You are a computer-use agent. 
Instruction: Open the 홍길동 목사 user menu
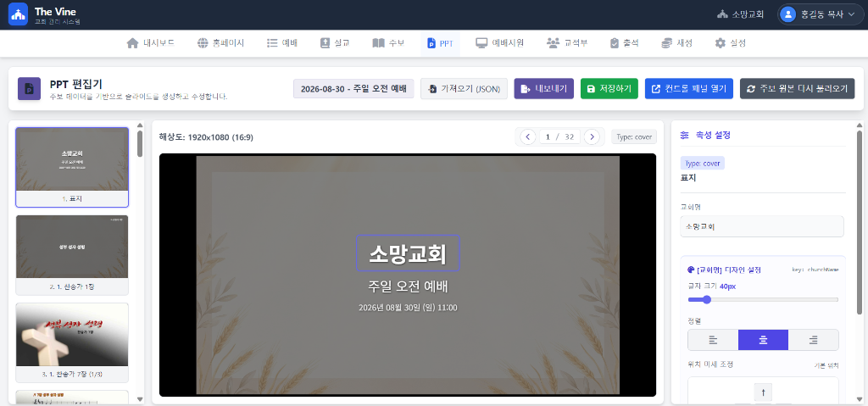[820, 14]
